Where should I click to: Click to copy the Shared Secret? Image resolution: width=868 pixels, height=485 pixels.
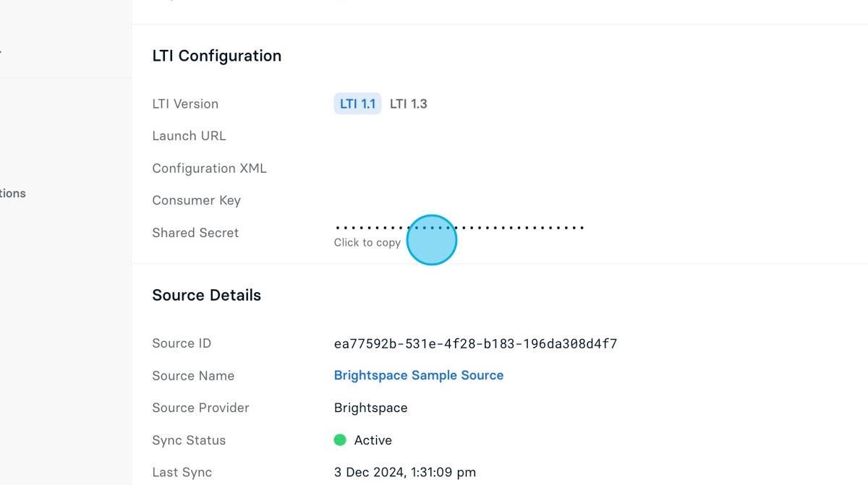[367, 242]
